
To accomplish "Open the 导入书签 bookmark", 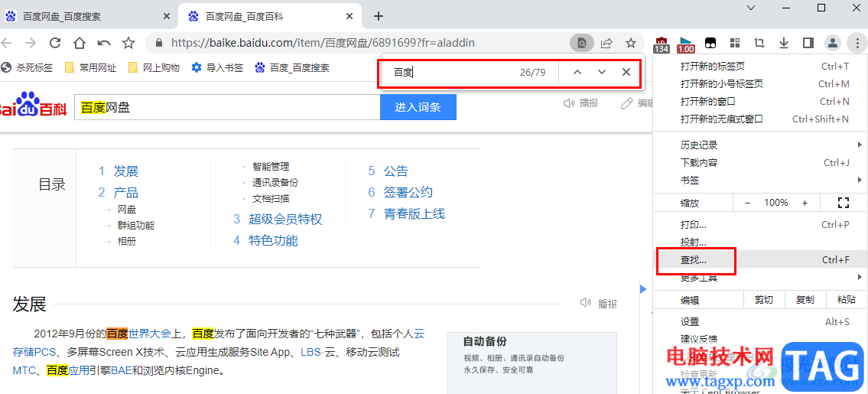I will (x=217, y=67).
